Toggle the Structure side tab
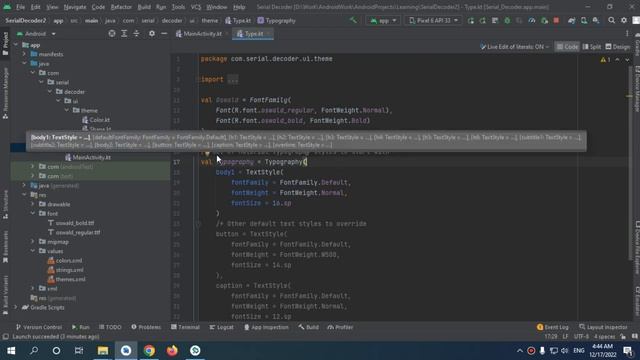The height and width of the screenshot is (360, 640). [x=5, y=204]
